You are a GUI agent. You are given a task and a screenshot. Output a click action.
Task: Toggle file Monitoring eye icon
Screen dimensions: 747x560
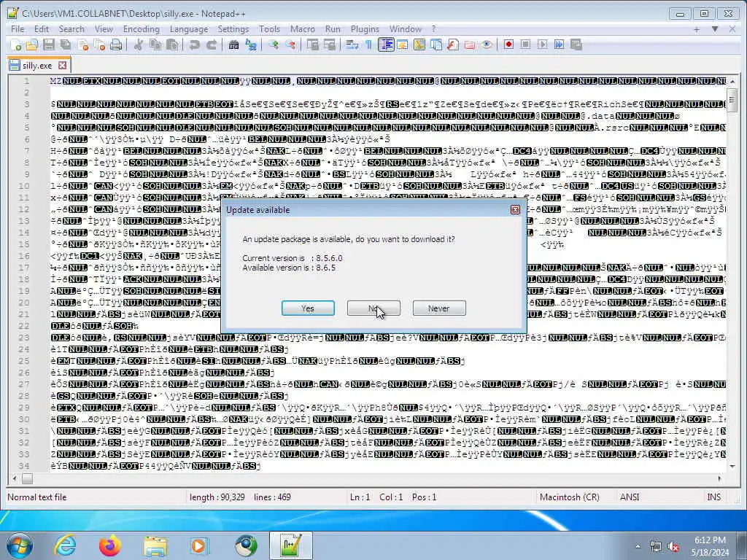487,44
